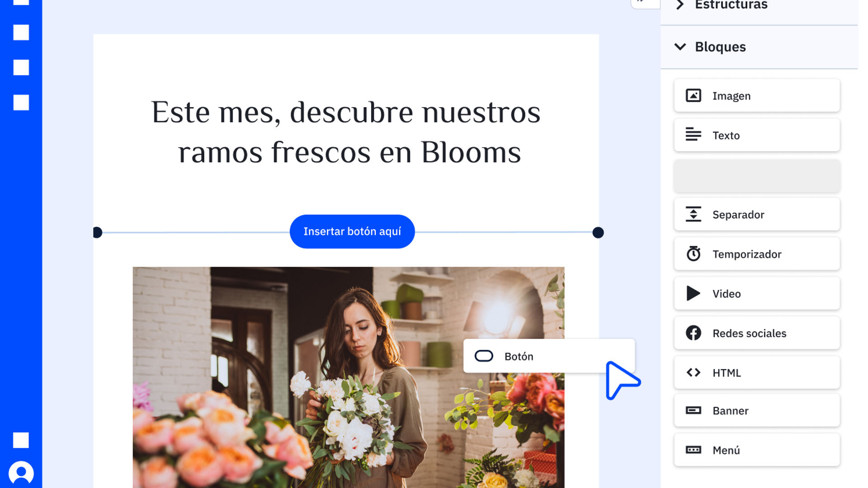Click the HTML code brackets icon
Screen dimensions: 868x488
point(693,372)
